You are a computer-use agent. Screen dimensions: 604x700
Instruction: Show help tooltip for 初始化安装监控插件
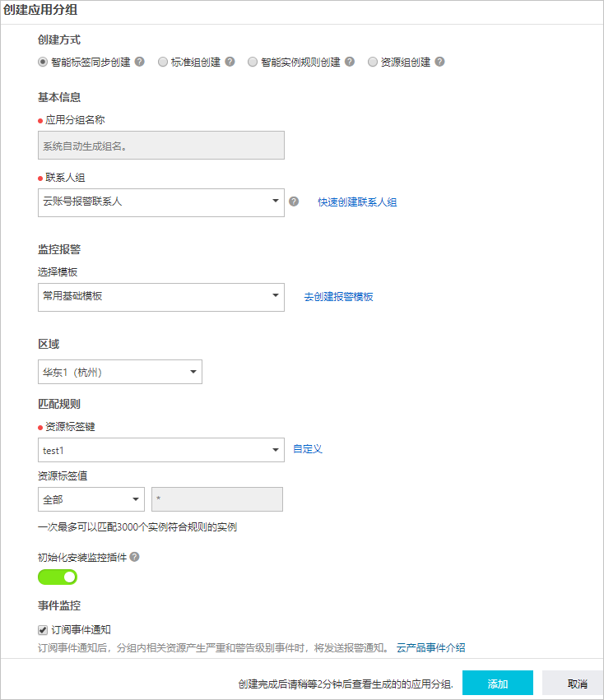(x=135, y=557)
